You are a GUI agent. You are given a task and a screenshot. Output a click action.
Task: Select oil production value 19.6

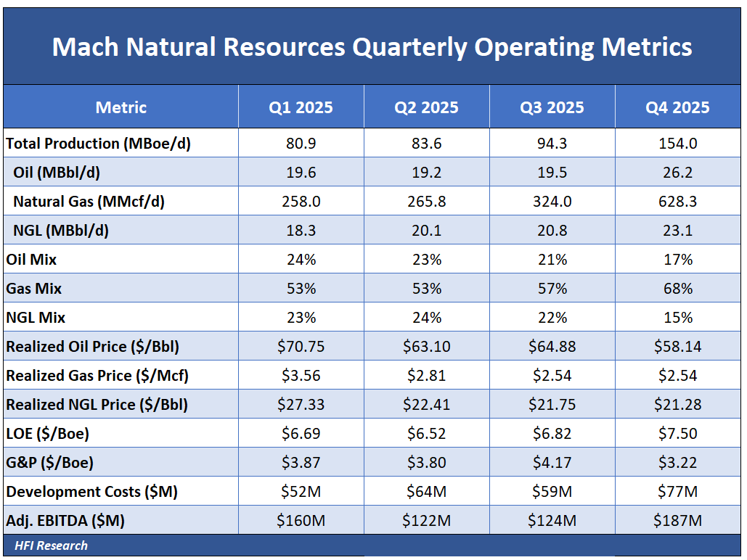pos(301,173)
